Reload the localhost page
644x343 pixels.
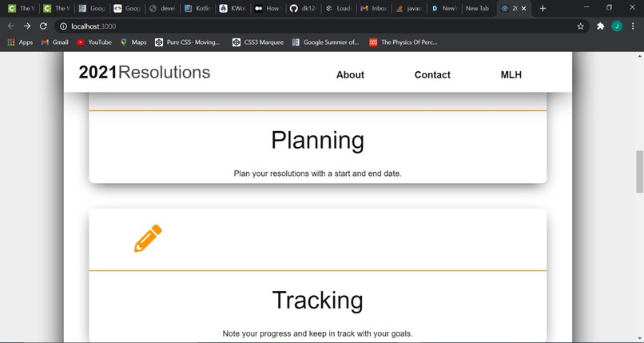point(43,26)
